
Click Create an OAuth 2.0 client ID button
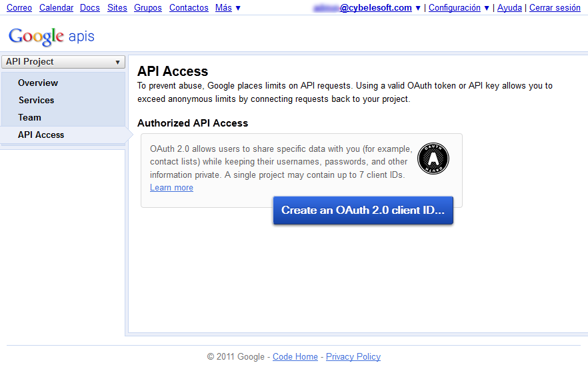tap(363, 210)
